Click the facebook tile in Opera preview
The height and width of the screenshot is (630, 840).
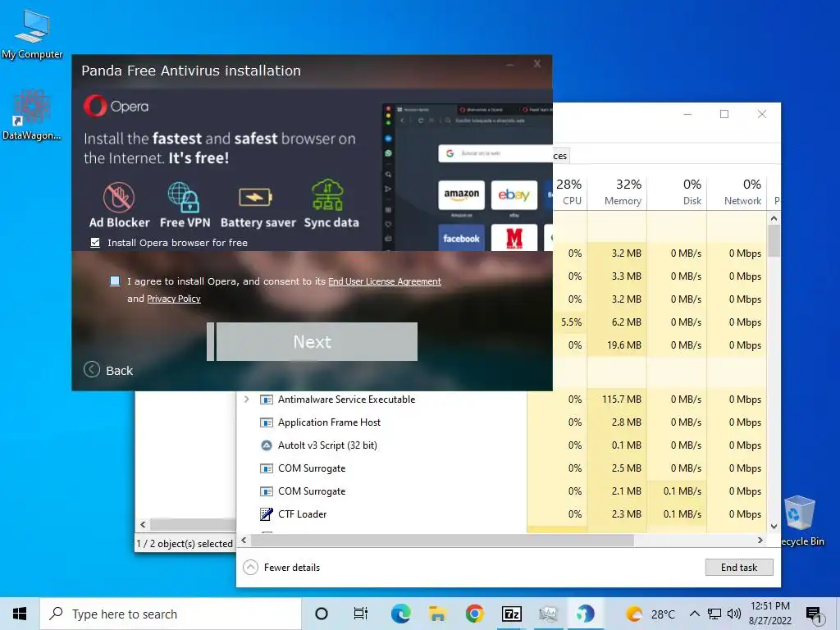coord(461,238)
